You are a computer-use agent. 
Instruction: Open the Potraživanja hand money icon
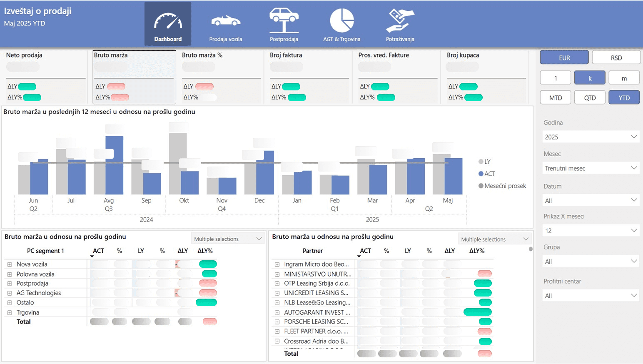coord(400,20)
